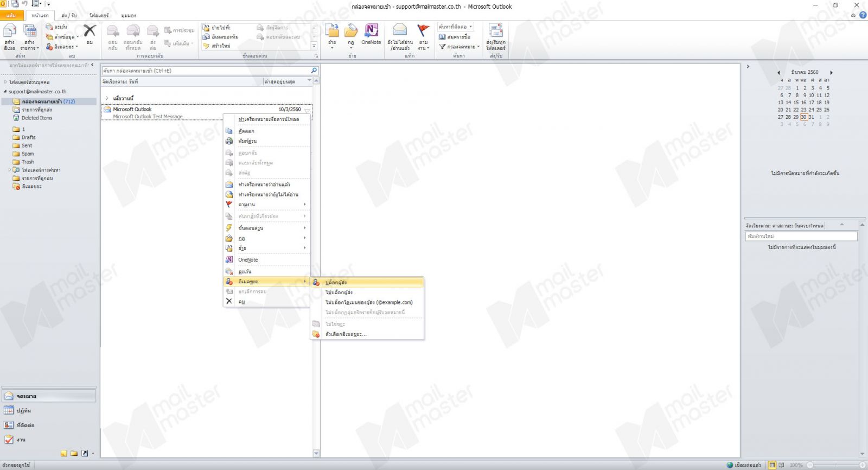Image resolution: width=868 pixels, height=470 pixels.
Task: Go to next month in the calendar navigator
Action: tap(831, 72)
